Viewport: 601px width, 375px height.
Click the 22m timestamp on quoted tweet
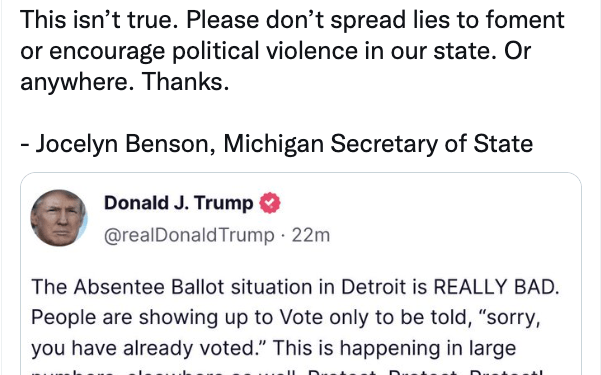[310, 235]
